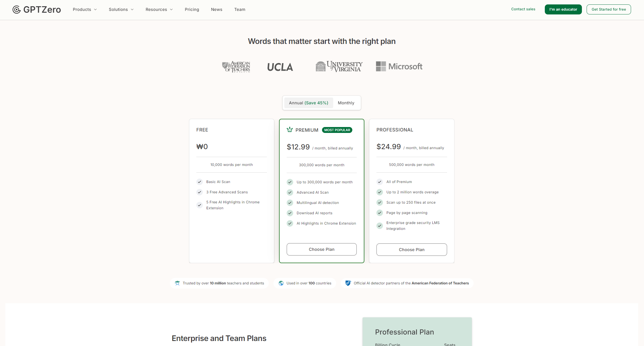Viewport: 644px width, 346px height.
Task: Click the GPTZero logo icon
Action: pyautogui.click(x=16, y=9)
